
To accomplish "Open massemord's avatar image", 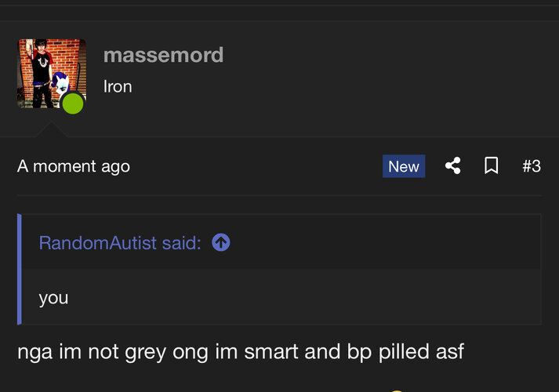I will [52, 74].
